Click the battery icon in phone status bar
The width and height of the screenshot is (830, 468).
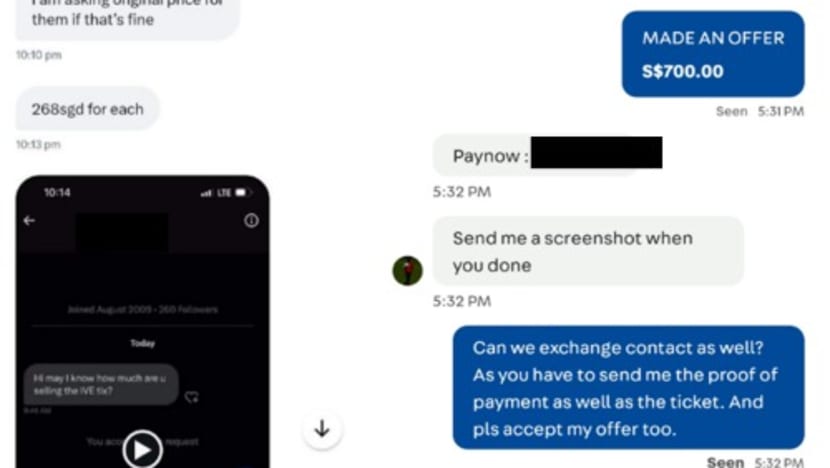[241, 193]
